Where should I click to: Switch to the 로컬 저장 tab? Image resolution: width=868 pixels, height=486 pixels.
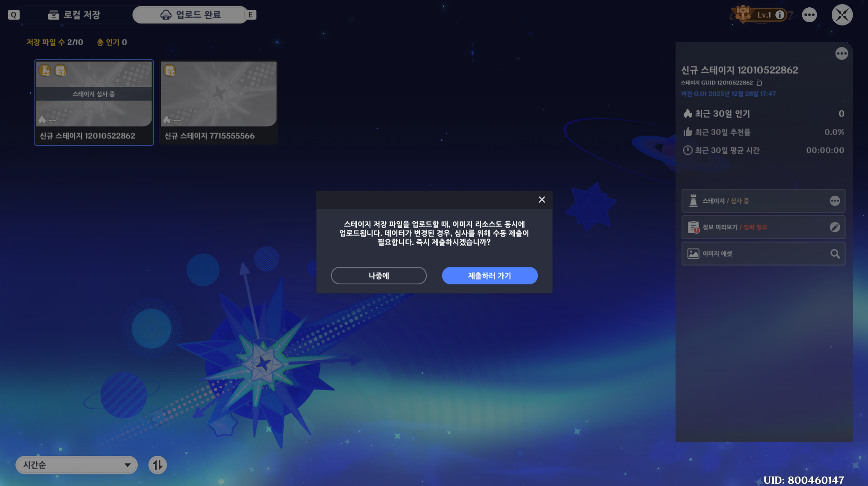(75, 15)
